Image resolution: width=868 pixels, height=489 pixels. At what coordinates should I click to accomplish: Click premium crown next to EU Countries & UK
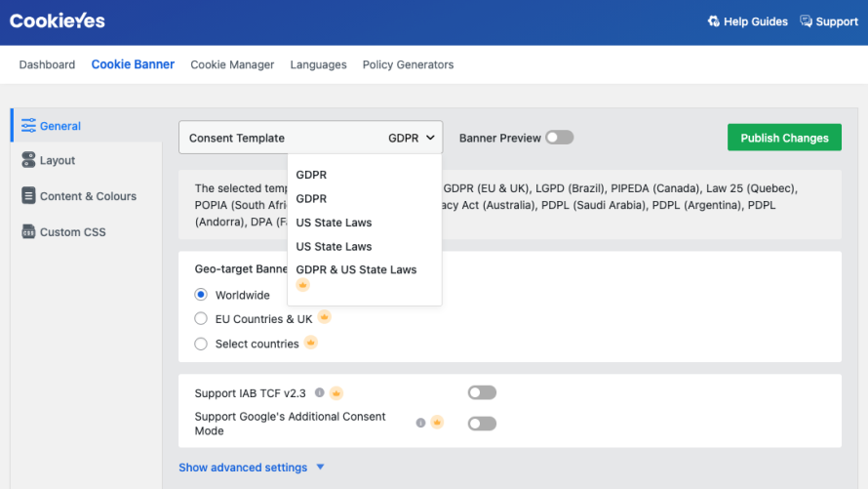pos(325,317)
